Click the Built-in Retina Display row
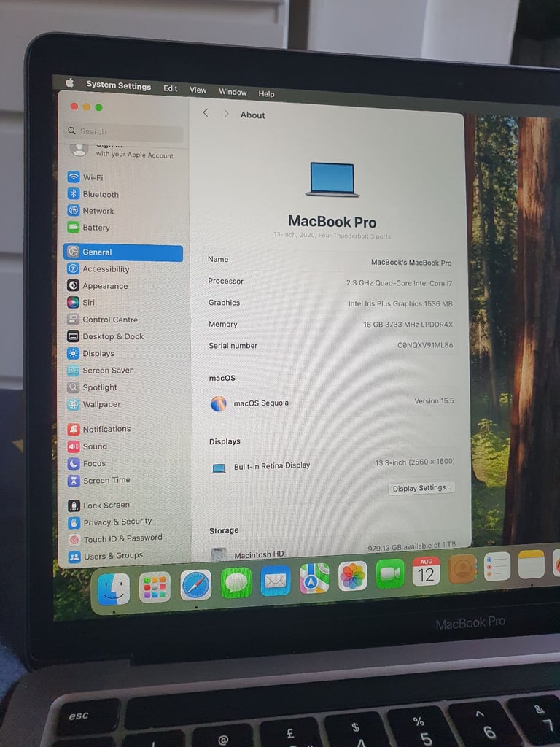 click(x=332, y=465)
